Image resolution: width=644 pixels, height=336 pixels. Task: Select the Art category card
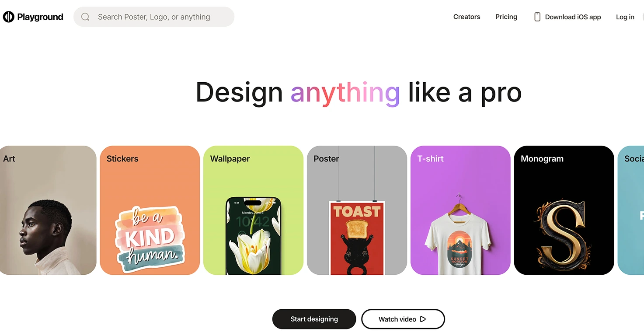pyautogui.click(x=47, y=210)
